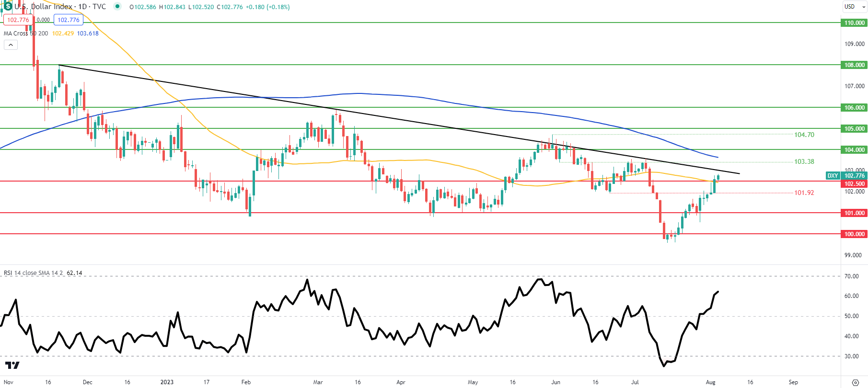The height and width of the screenshot is (388, 868).
Task: Click the 110.000 price level label
Action: [x=854, y=23]
